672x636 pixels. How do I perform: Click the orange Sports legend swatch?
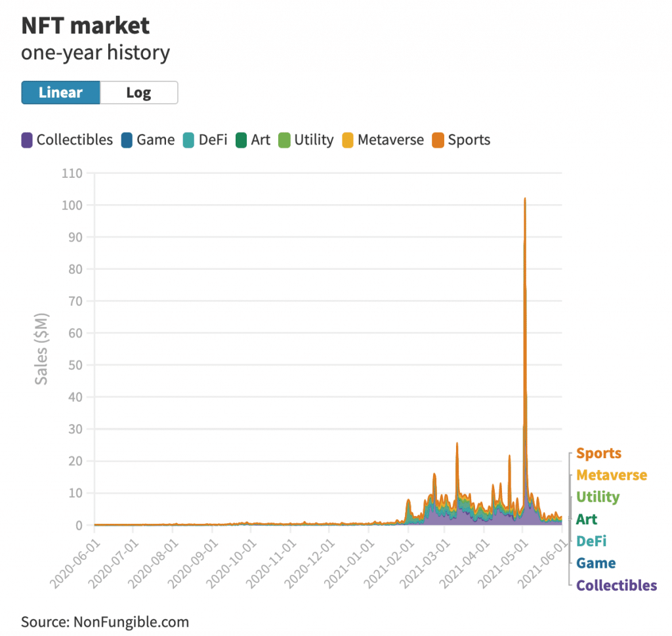[438, 140]
